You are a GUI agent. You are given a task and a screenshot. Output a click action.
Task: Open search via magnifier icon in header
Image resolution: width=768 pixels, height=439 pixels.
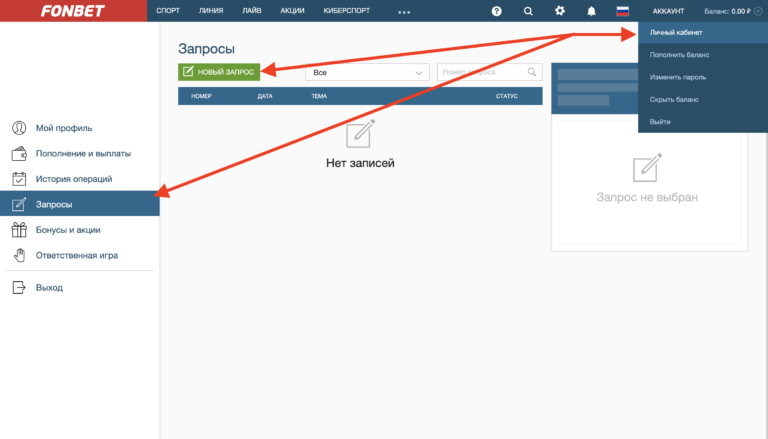coord(528,11)
